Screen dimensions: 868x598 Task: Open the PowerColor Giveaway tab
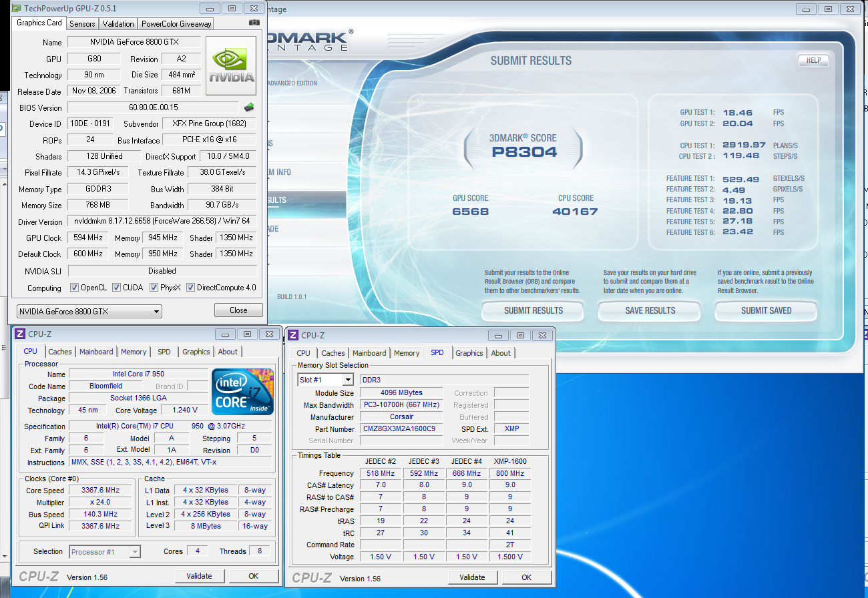176,23
